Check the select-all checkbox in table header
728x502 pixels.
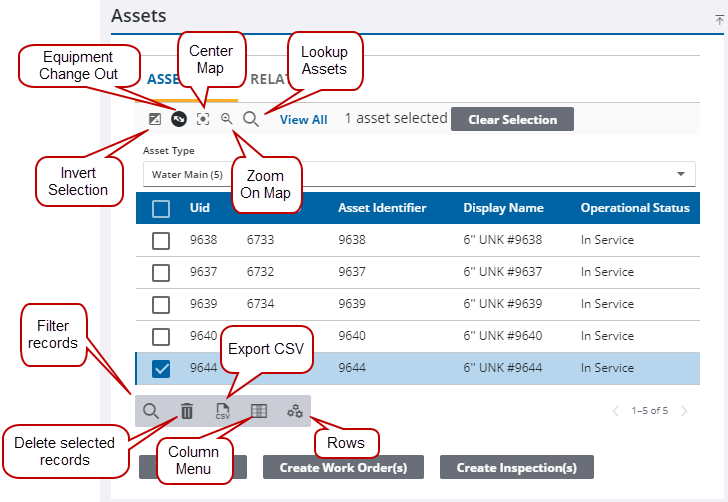point(161,208)
